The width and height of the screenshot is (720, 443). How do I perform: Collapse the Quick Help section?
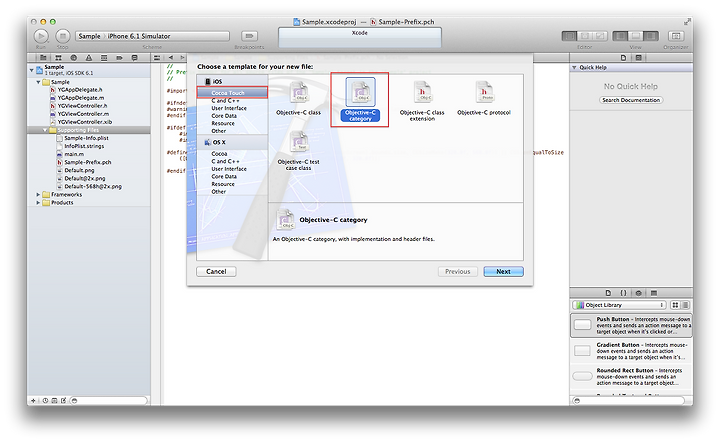pyautogui.click(x=574, y=67)
